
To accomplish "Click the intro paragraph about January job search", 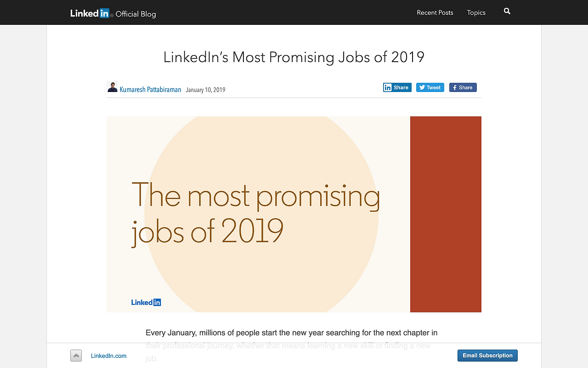I will [292, 345].
